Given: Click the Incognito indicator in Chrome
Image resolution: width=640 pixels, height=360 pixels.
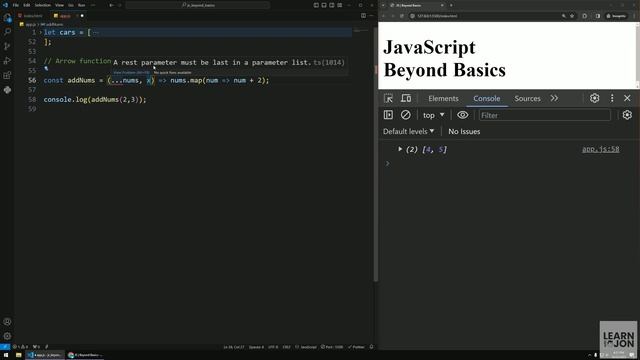Looking at the screenshot, I should coord(616,16).
